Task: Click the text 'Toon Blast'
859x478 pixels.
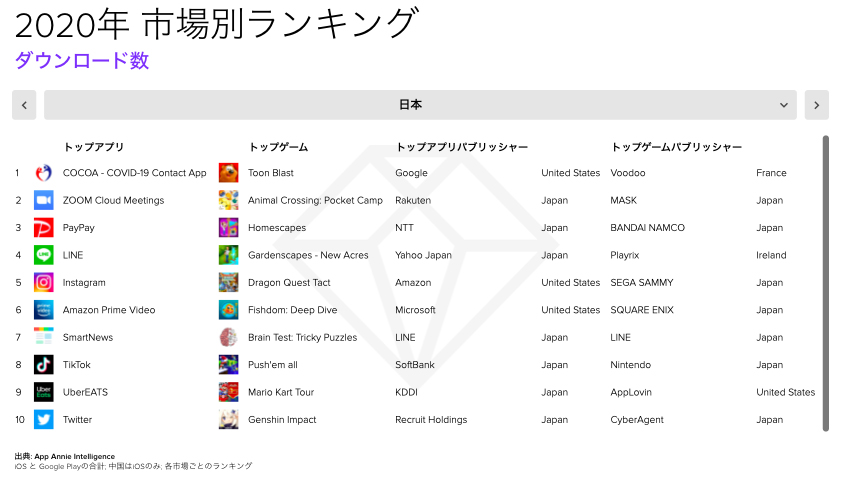Action: [x=271, y=173]
